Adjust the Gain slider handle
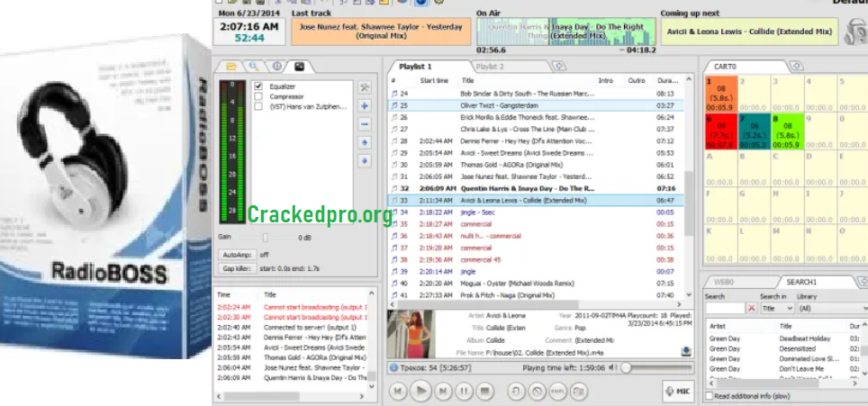This screenshot has height=406, width=868. pyautogui.click(x=266, y=238)
